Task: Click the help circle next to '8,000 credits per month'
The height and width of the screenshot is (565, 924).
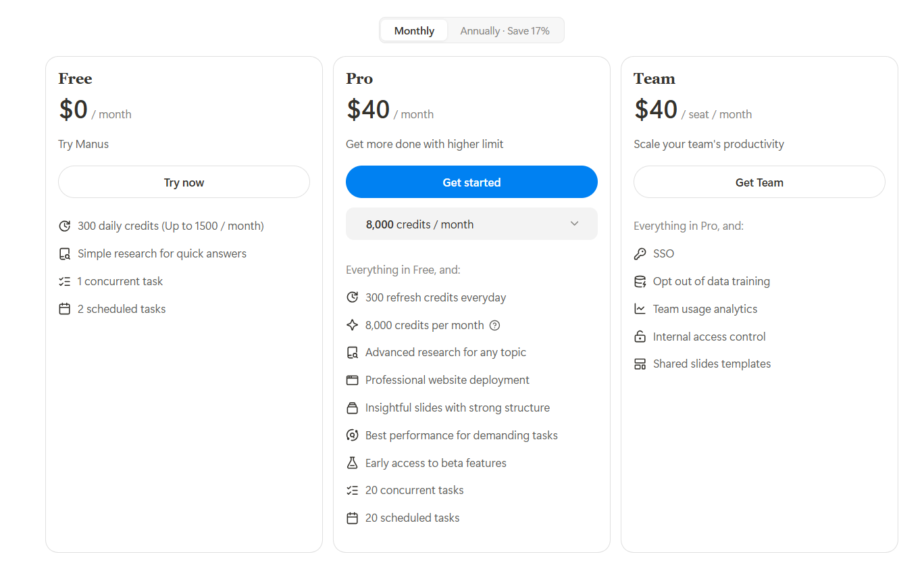Action: point(494,325)
